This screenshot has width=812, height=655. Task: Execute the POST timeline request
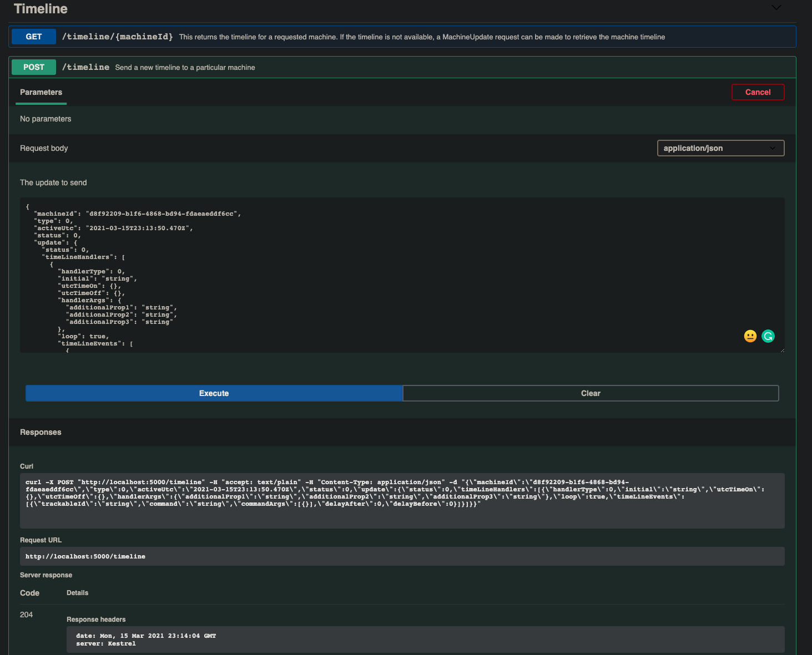pos(214,393)
